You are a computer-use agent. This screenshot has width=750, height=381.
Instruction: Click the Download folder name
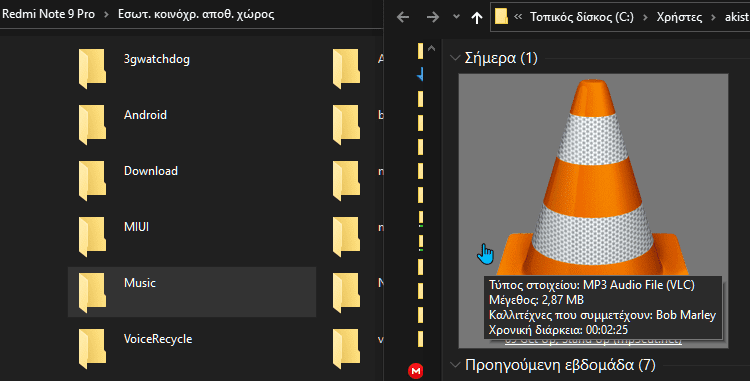pyautogui.click(x=151, y=171)
